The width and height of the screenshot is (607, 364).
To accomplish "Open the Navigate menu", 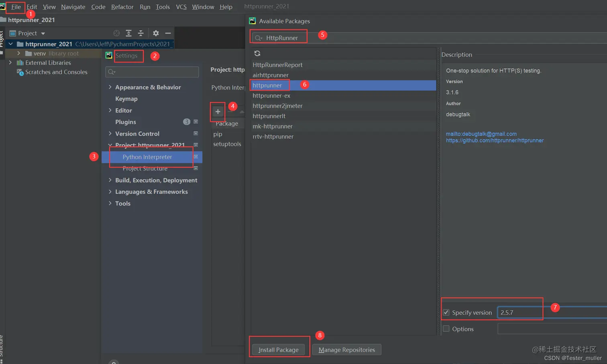I will click(x=73, y=7).
